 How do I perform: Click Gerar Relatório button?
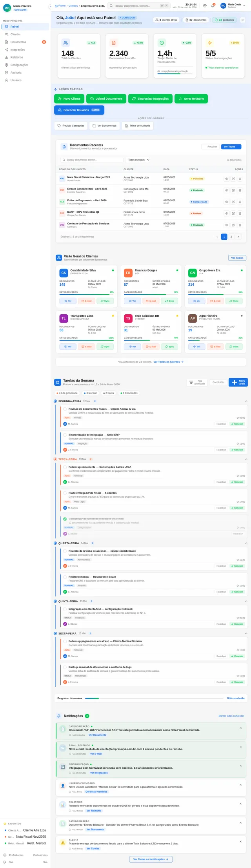click(x=191, y=98)
